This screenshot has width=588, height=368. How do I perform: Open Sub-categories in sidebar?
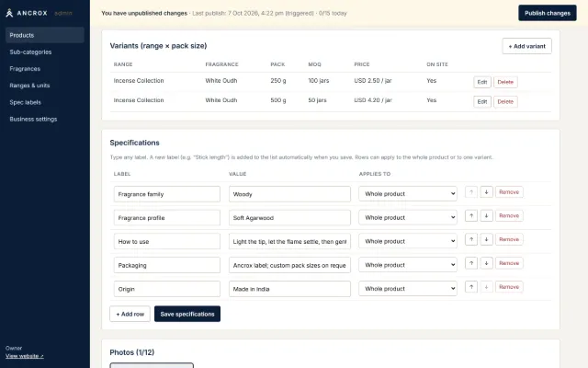(x=45, y=52)
